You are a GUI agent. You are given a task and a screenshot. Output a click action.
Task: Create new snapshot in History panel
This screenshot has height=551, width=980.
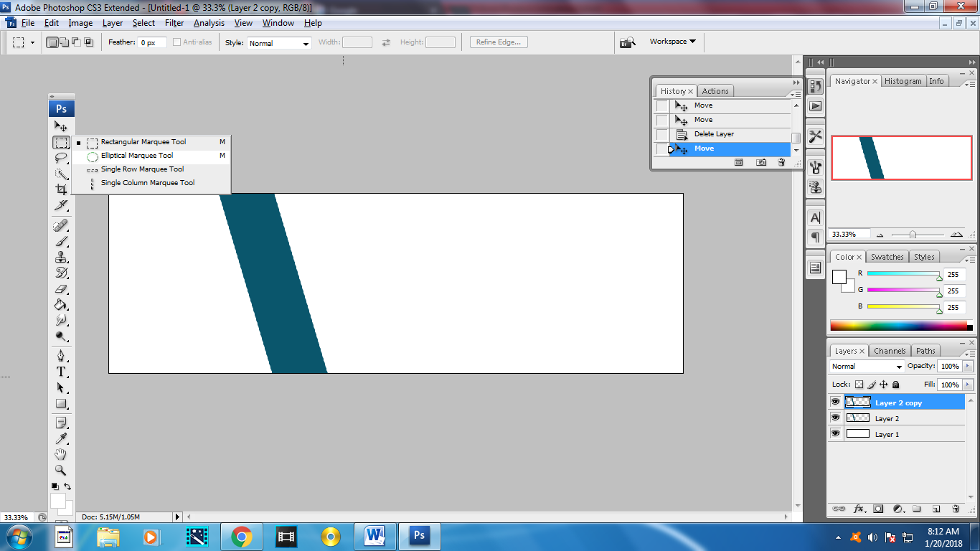[x=761, y=163]
